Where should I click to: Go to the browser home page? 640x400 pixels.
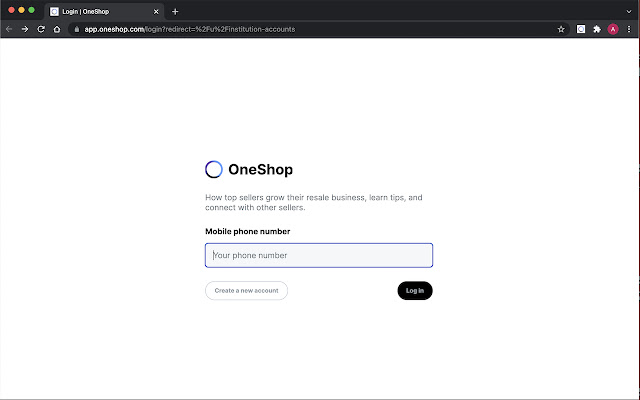(x=57, y=29)
